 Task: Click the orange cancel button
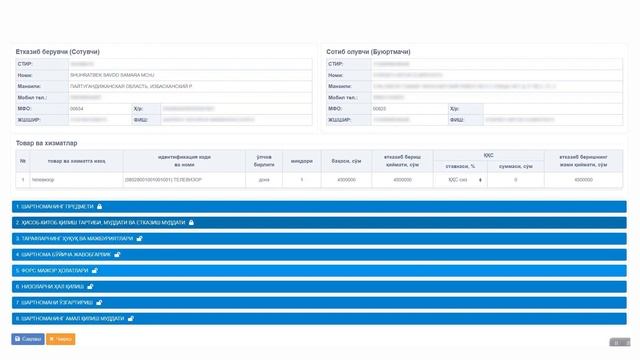tap(60, 339)
